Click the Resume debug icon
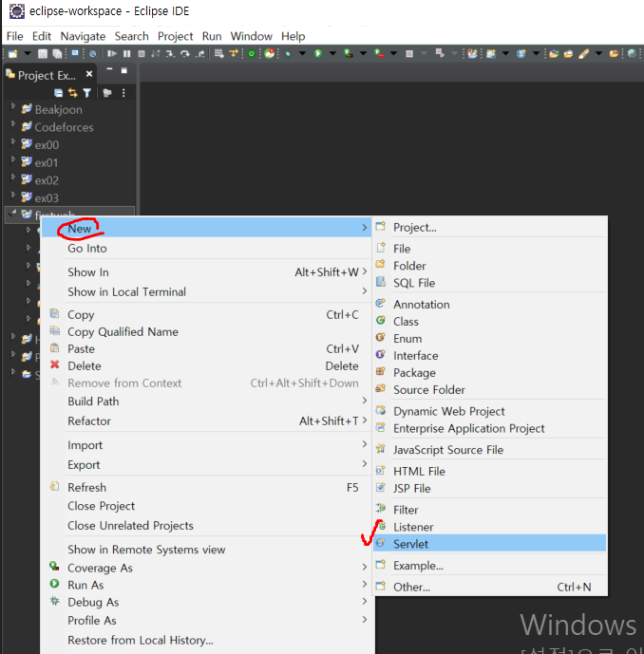644x654 pixels. 112,54
